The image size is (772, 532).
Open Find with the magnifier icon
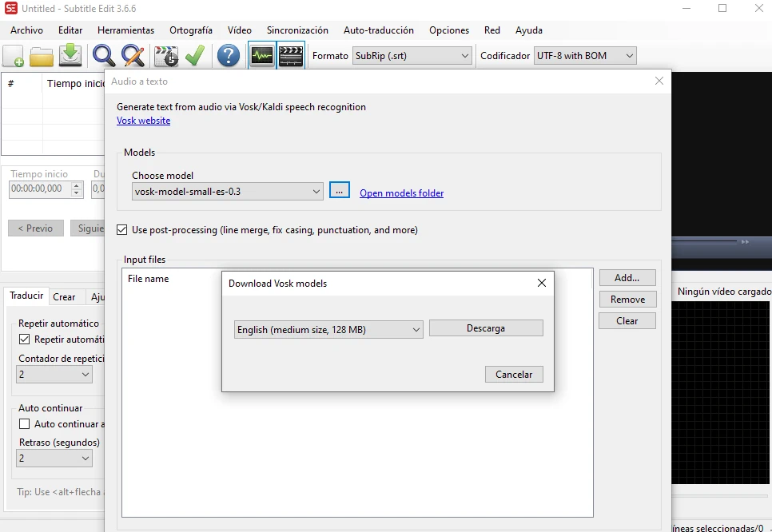point(104,56)
